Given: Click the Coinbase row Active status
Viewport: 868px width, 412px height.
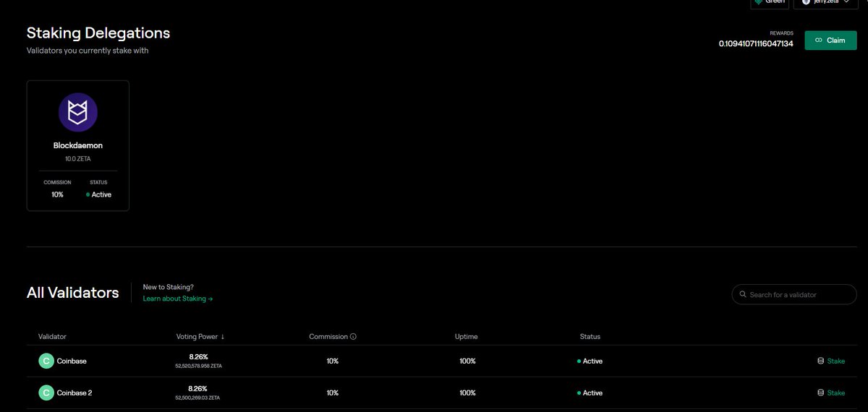Looking at the screenshot, I should click(x=590, y=361).
